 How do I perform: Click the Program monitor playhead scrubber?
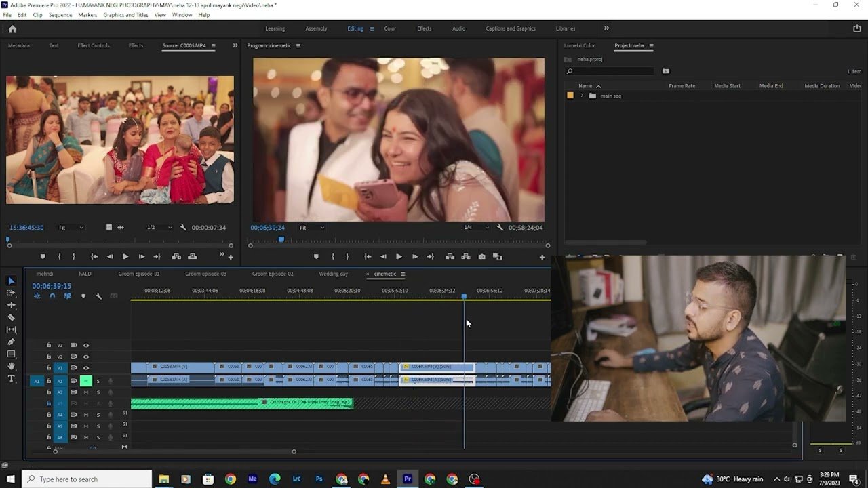(x=281, y=239)
